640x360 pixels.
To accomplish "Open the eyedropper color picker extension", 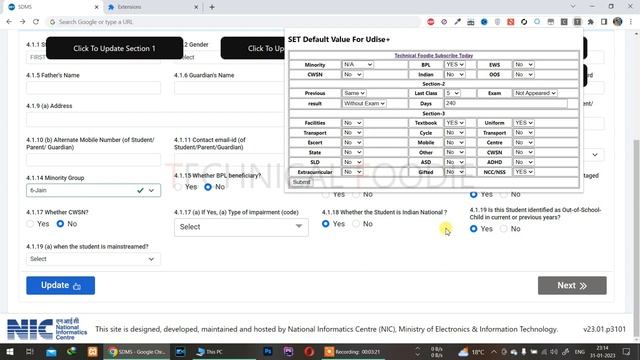I will 457,22.
